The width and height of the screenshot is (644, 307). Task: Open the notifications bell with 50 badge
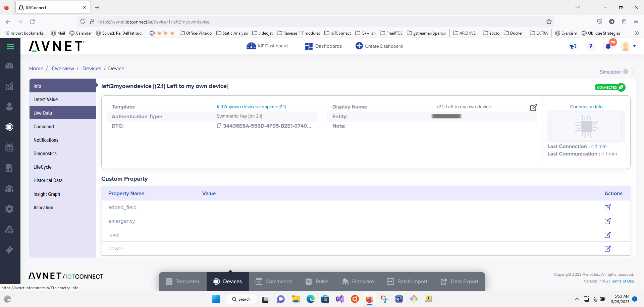tap(608, 46)
